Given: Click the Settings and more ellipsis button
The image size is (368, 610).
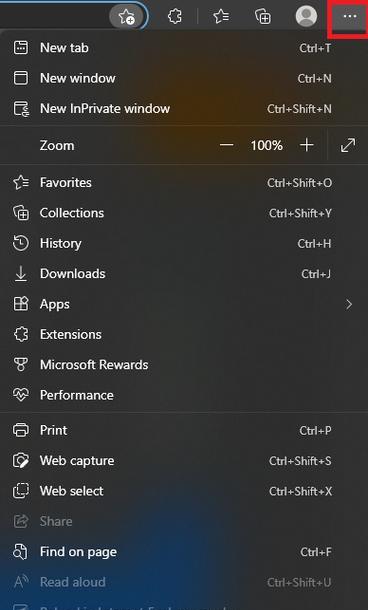Looking at the screenshot, I should (x=350, y=16).
